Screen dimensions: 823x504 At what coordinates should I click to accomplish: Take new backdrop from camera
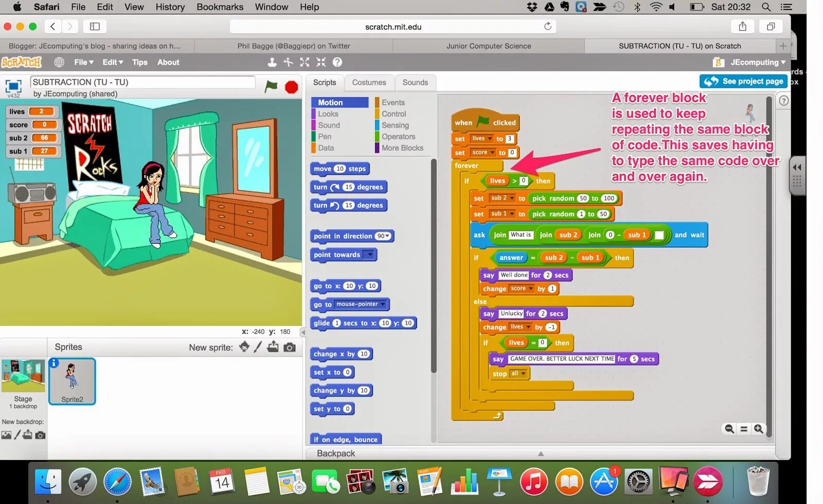40,435
